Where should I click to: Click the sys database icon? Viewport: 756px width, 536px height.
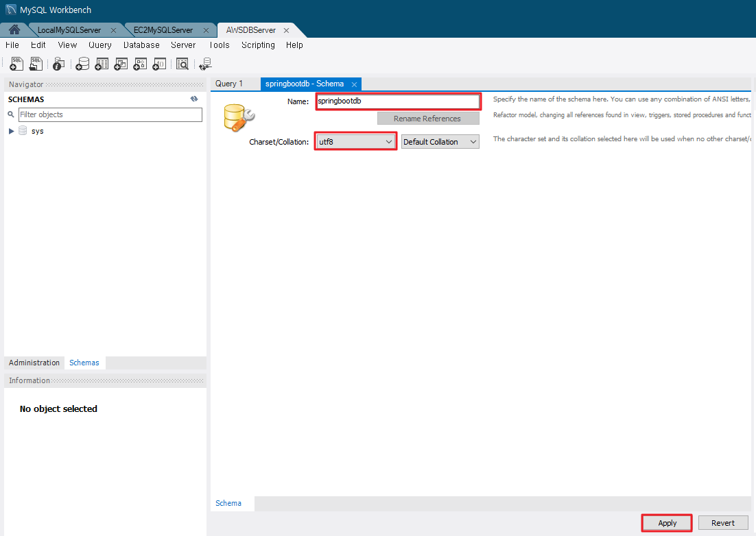click(23, 130)
